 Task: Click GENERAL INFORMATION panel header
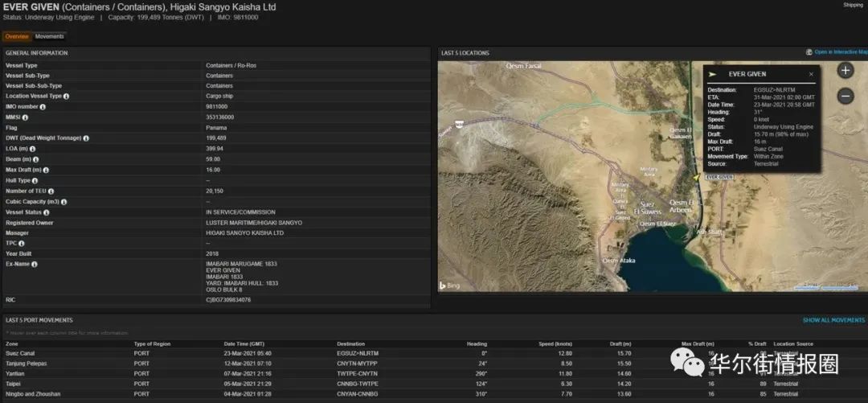click(x=36, y=53)
